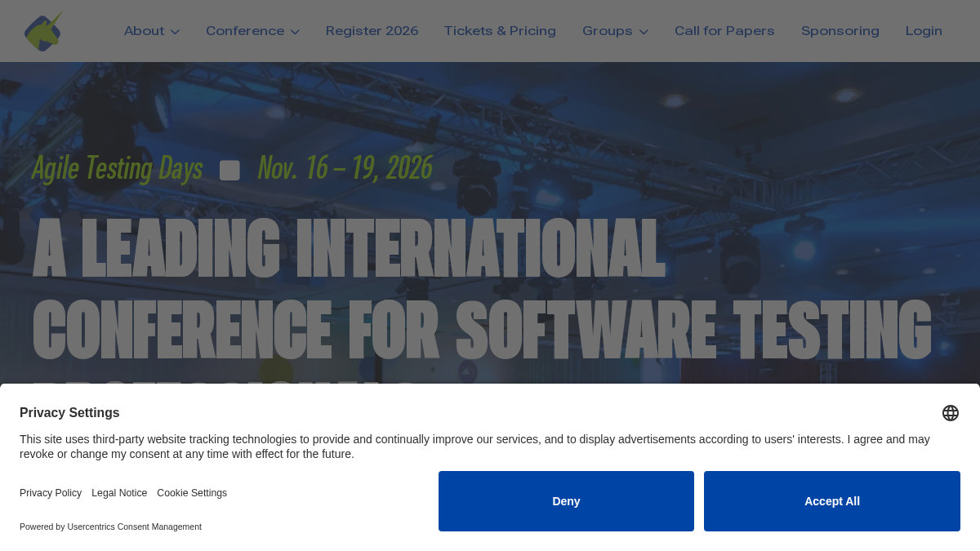
Task: Expand the Conference menu chevron
Action: point(295,32)
